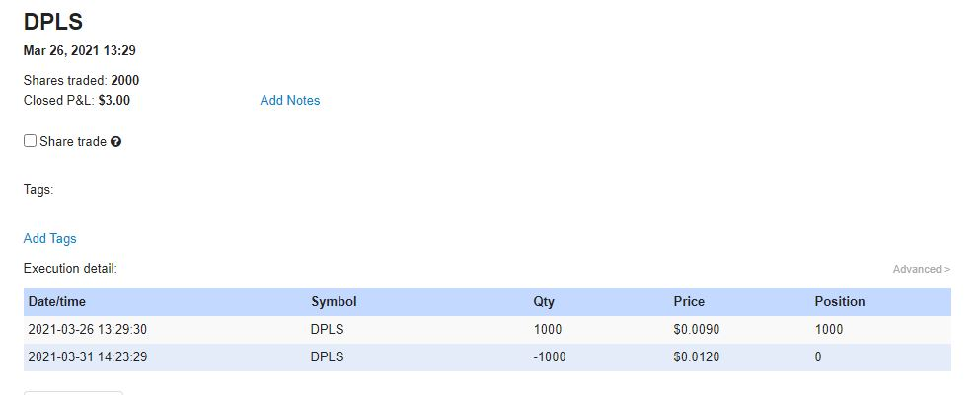Click the Symbol column header
Image resolution: width=980 pixels, height=395 pixels.
click(x=334, y=301)
